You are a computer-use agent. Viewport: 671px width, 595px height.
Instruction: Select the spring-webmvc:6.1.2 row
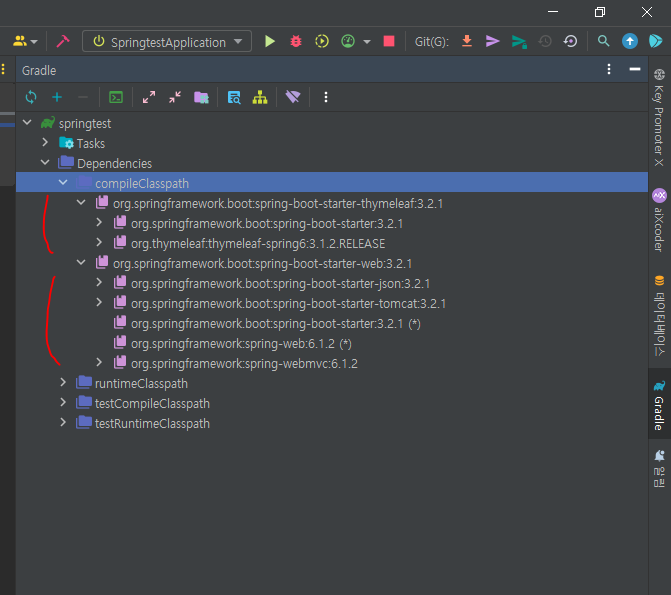click(x=332, y=363)
